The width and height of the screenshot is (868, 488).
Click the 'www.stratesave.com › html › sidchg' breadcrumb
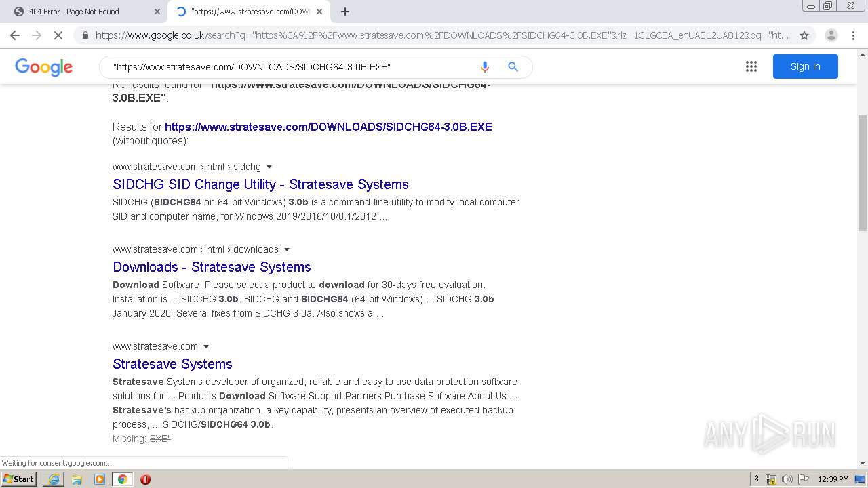(186, 167)
